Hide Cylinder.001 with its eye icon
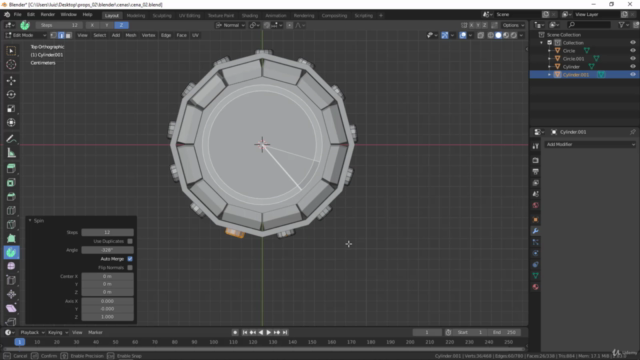The height and width of the screenshot is (360, 640). (633, 75)
